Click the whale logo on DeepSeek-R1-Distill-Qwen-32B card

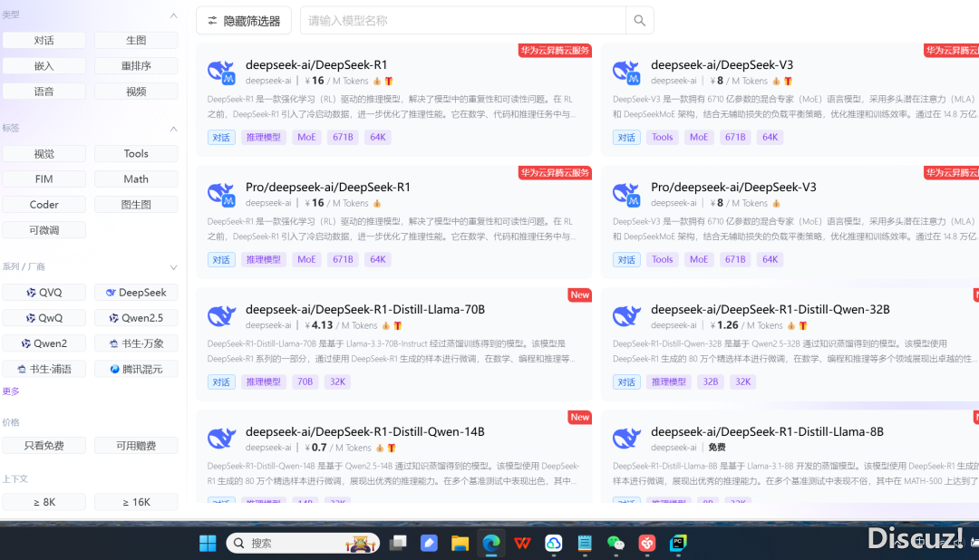(x=626, y=316)
